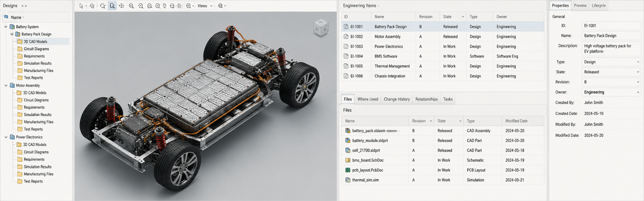Open the Tasks tab

pos(448,99)
